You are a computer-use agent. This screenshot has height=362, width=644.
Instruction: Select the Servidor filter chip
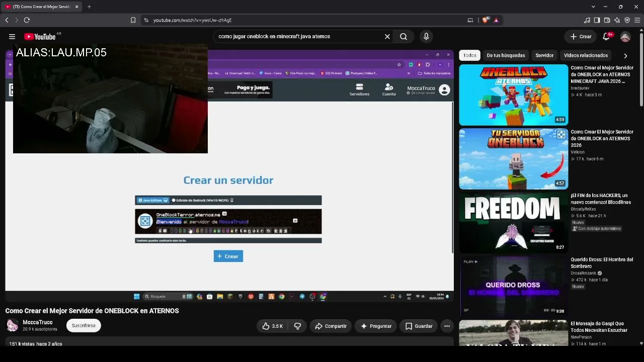544,55
